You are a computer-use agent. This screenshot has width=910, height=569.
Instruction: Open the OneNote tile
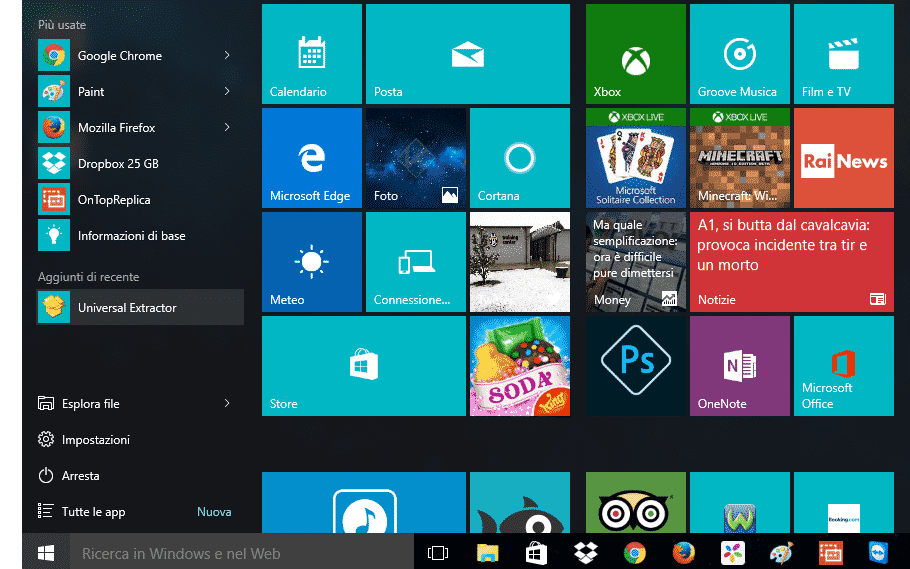pos(739,366)
